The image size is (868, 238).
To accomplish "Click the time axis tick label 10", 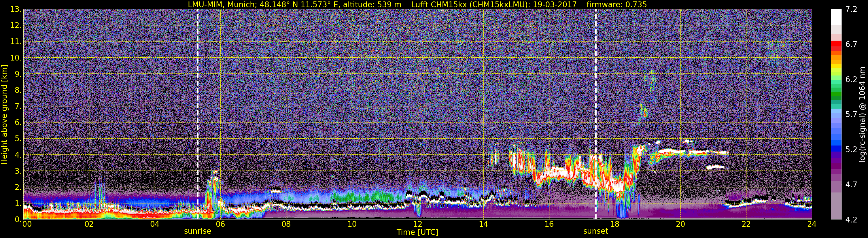I will click(x=352, y=224).
